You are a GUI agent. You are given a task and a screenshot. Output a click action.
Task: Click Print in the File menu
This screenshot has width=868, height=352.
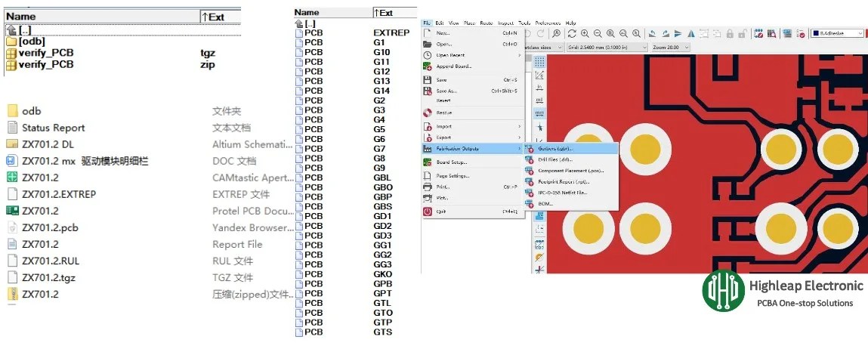coord(472,187)
